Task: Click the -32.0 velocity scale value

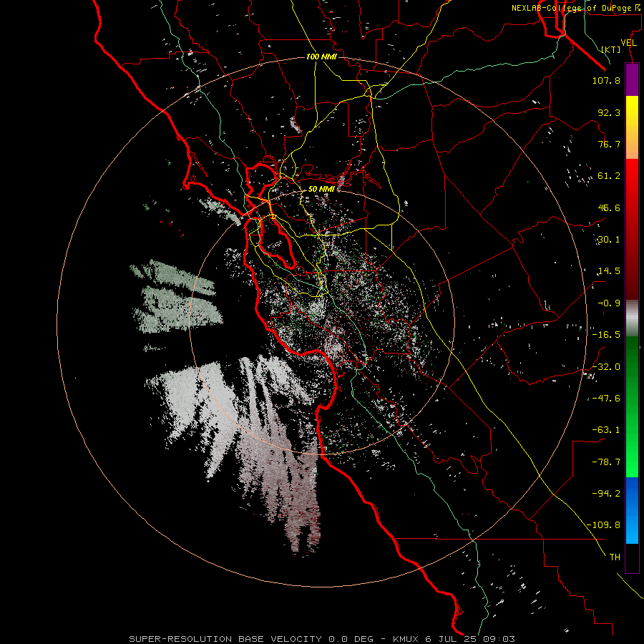Action: point(606,366)
